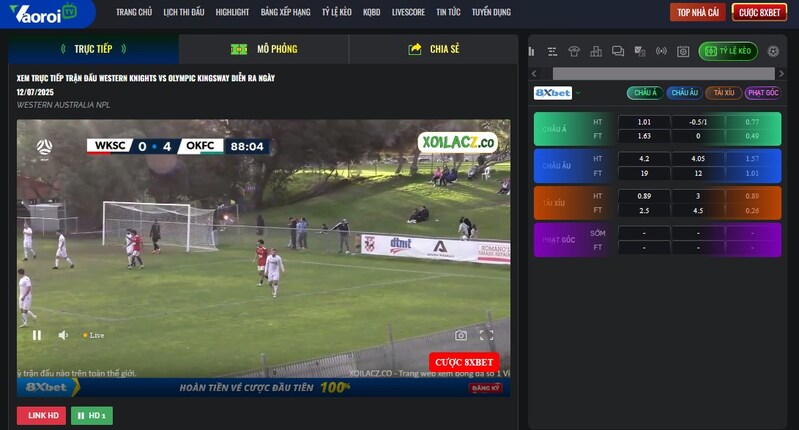This screenshot has height=430, width=799.
Task: Mute the video volume speaker icon
Action: (x=63, y=335)
